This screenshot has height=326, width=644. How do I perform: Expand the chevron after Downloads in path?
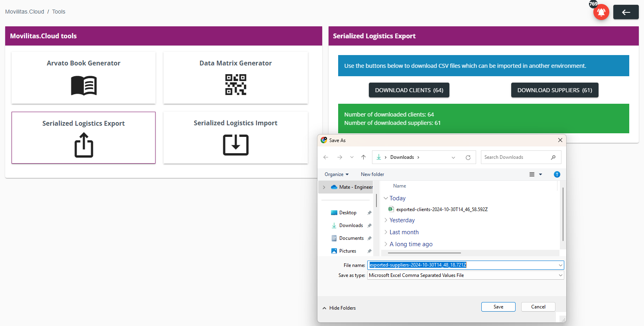pyautogui.click(x=418, y=157)
